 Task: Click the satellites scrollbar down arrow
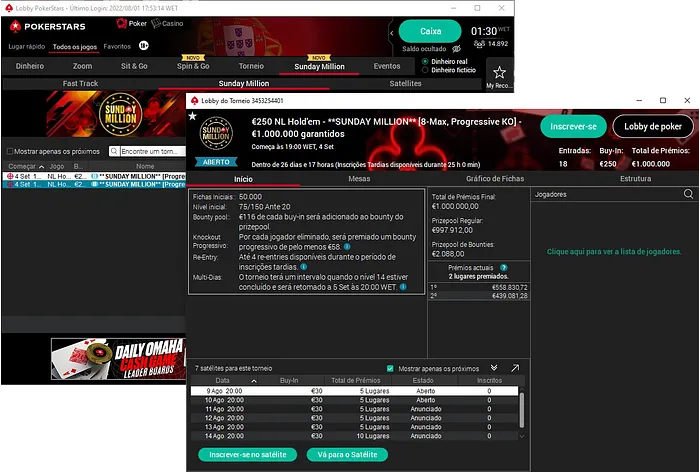pos(521,436)
